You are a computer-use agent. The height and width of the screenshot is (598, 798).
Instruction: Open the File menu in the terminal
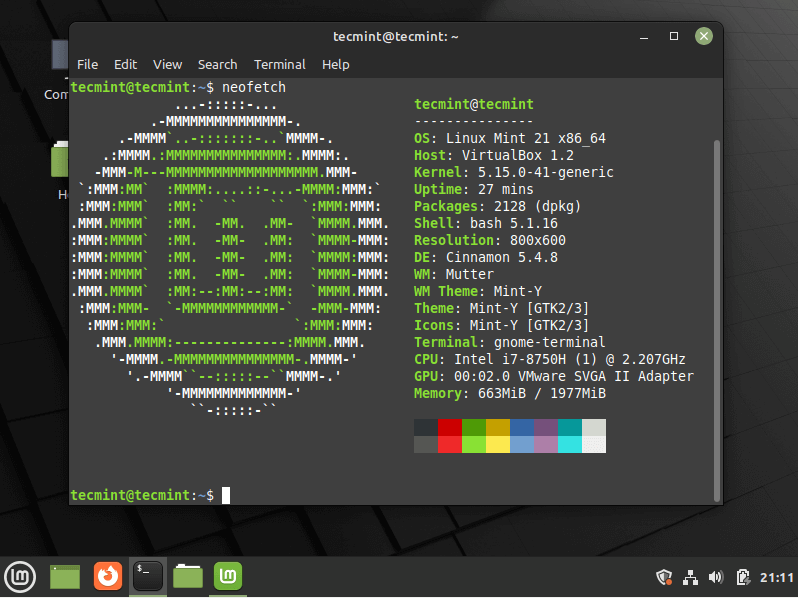[88, 64]
